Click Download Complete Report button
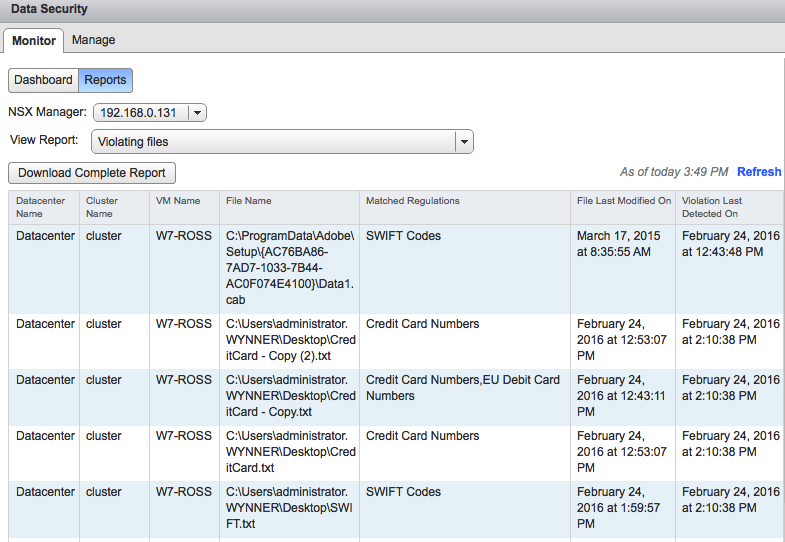This screenshot has height=542, width=785. click(92, 173)
